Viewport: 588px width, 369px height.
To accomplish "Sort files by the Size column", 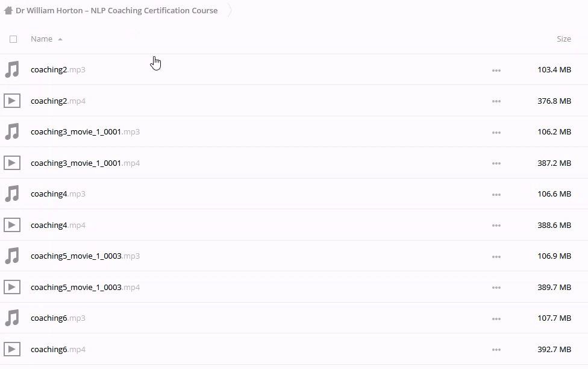I will point(563,39).
